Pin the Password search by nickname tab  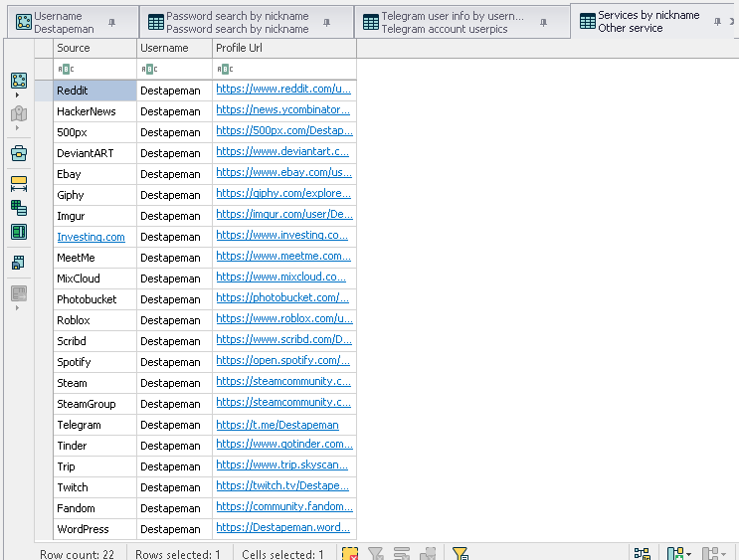(326, 22)
